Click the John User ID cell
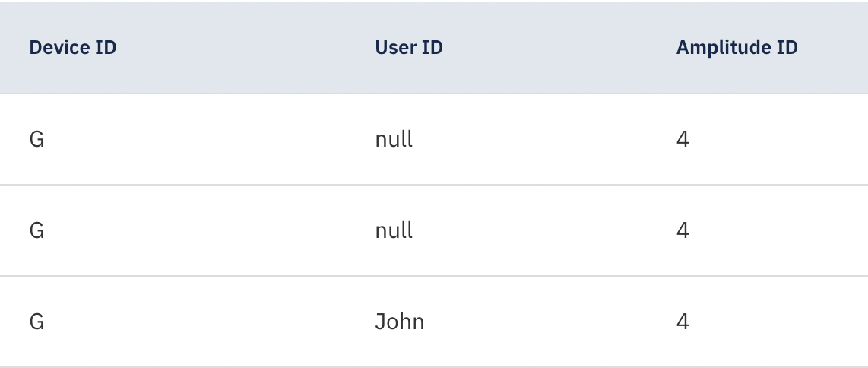The image size is (868, 368). coord(400,322)
